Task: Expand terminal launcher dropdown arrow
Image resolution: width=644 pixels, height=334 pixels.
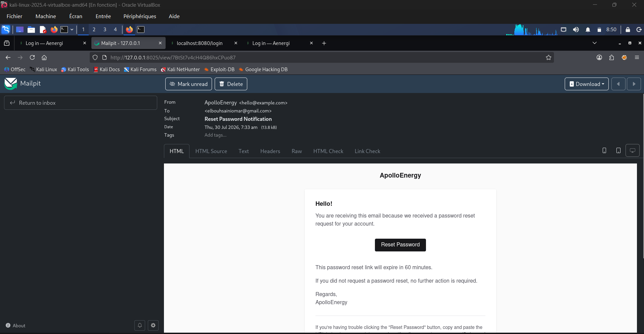Action: (72, 30)
